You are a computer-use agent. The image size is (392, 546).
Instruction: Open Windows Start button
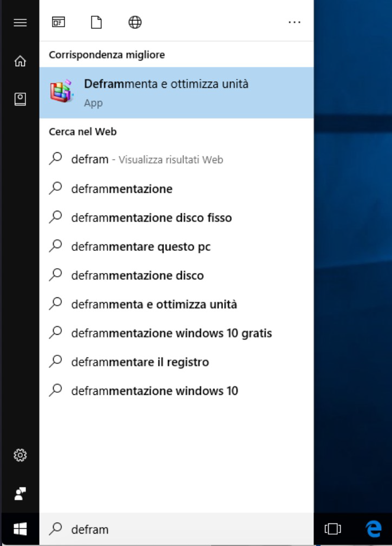(20, 529)
